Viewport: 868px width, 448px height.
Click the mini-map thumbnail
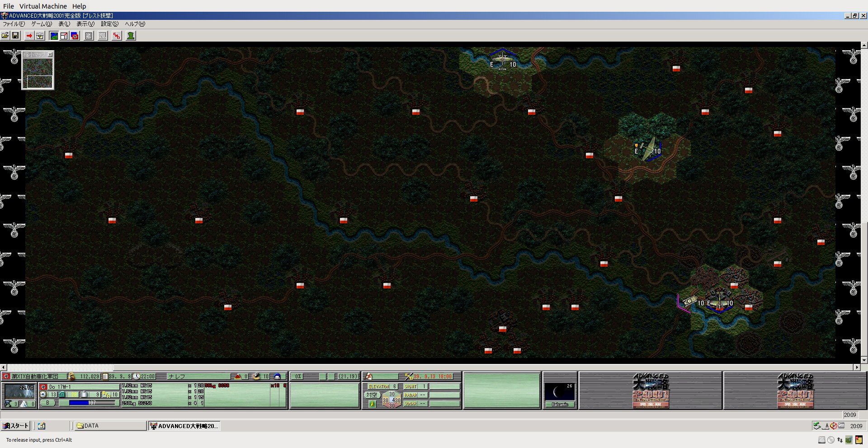click(x=38, y=73)
